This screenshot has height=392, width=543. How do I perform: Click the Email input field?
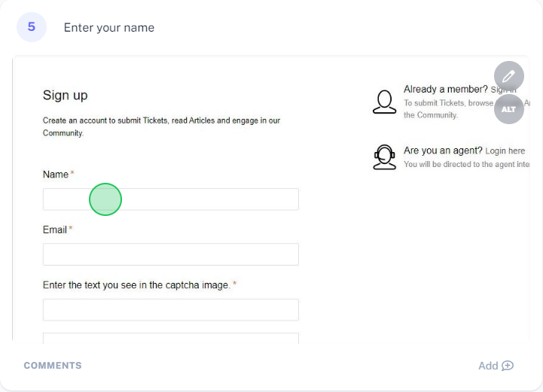(x=170, y=254)
